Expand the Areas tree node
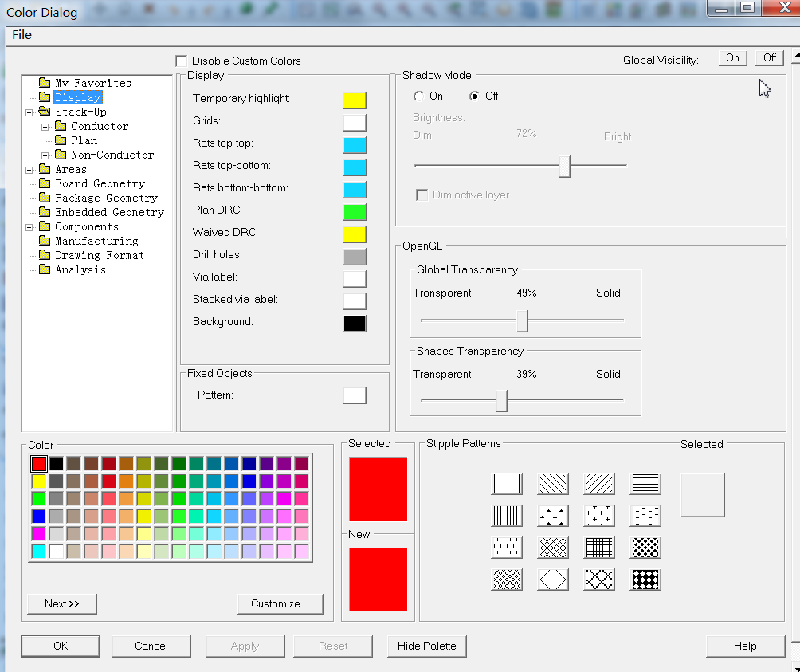 [x=29, y=170]
